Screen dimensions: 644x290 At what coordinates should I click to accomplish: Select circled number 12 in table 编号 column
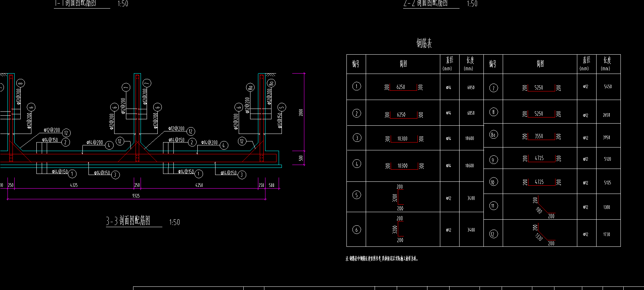pyautogui.click(x=493, y=234)
